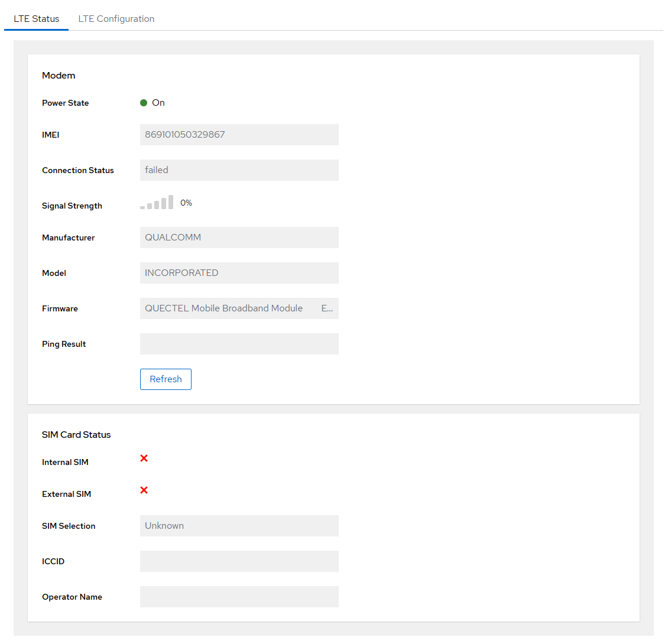
Task: Click the Signal Strength bars icon
Action: click(x=157, y=203)
